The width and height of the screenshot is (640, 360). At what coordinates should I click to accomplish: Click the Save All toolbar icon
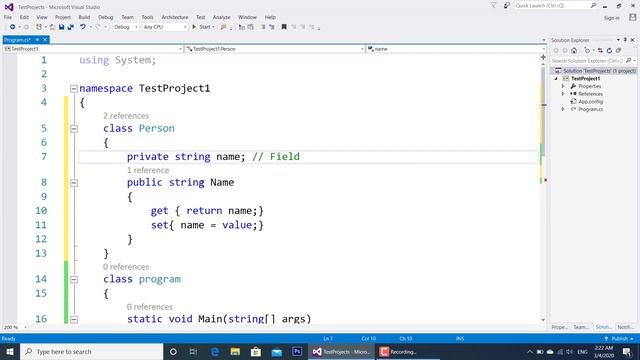coord(70,27)
